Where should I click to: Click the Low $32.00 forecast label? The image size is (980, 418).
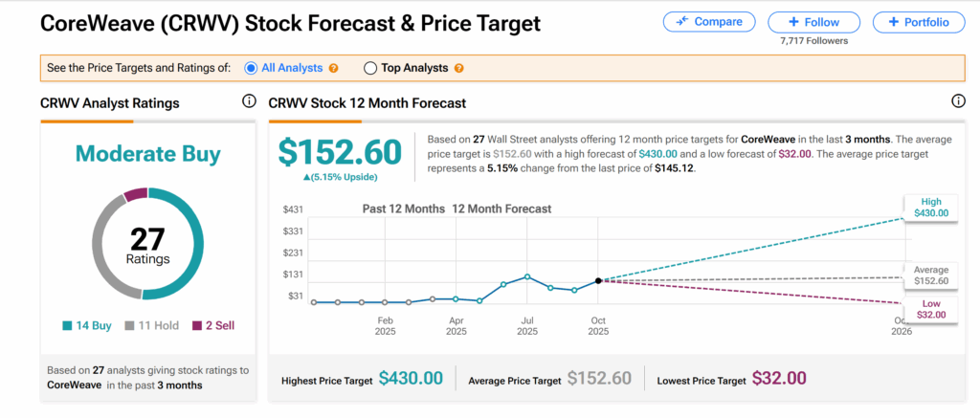point(930,308)
